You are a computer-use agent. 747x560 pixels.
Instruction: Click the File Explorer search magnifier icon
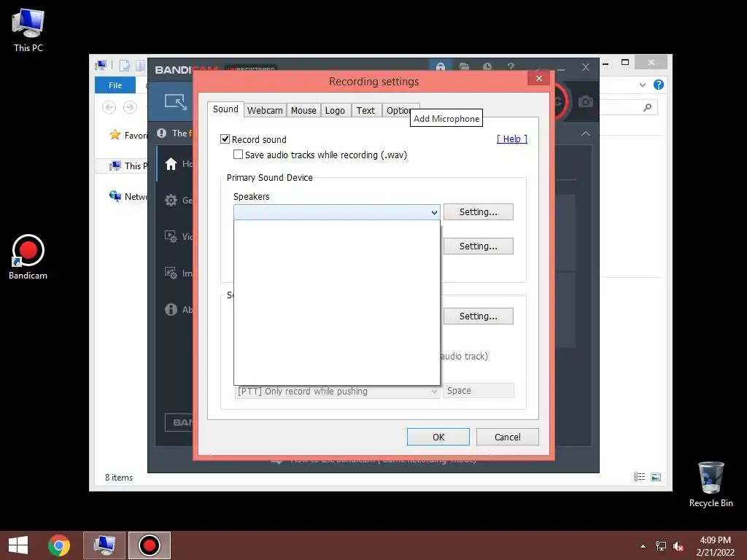point(647,108)
